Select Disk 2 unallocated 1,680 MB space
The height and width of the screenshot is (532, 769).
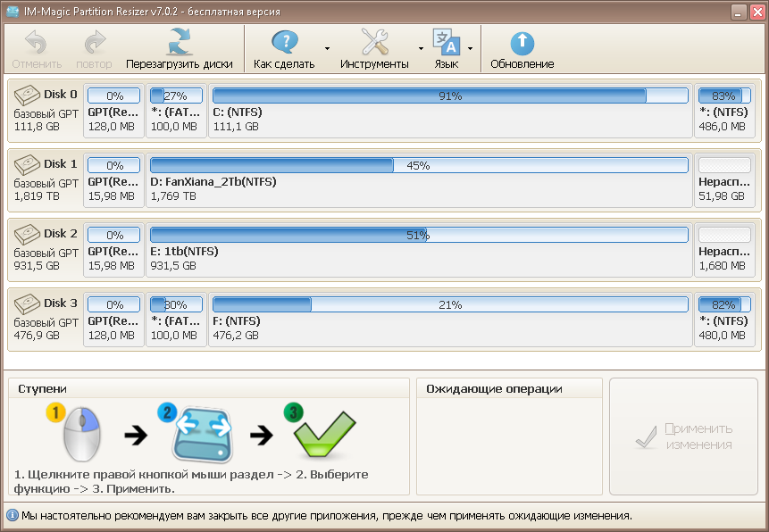coord(724,250)
